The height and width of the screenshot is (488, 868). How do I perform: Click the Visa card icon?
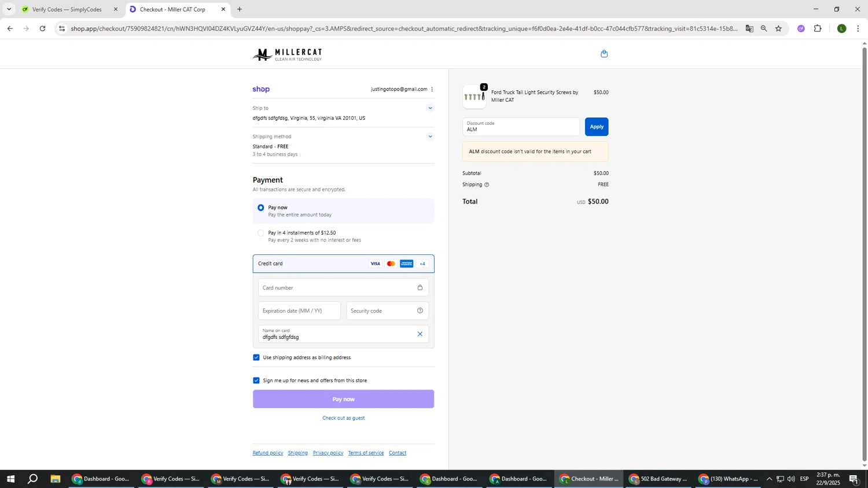tap(376, 264)
